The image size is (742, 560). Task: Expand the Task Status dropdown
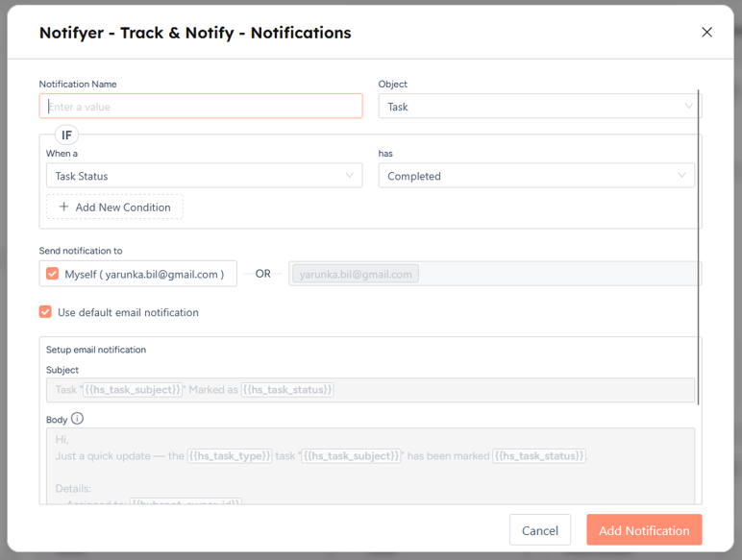coord(204,176)
